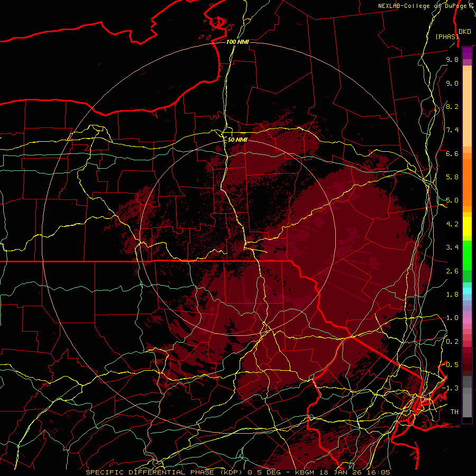Click "SPECIFIC DIFFERENTIAL PHASE (KDP)" product title

[x=165, y=472]
